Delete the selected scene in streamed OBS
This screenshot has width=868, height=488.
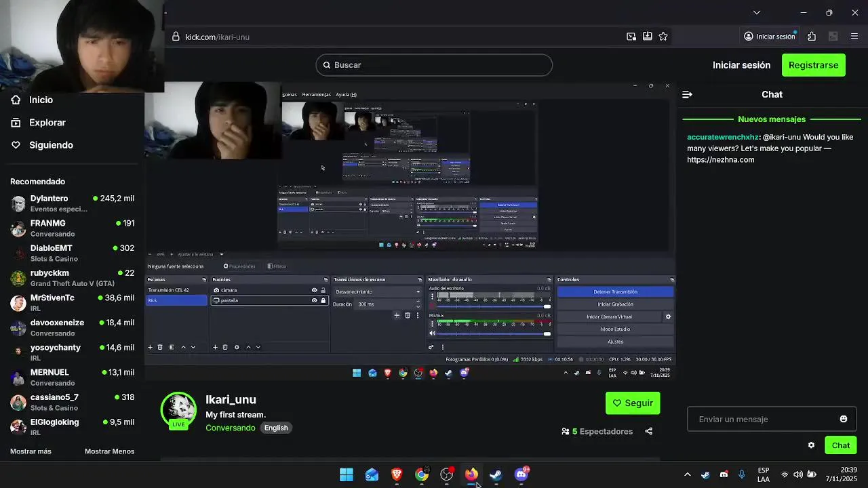(x=160, y=347)
